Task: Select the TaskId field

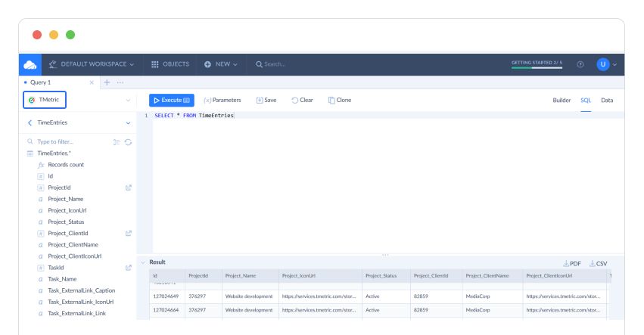Action: (x=55, y=268)
